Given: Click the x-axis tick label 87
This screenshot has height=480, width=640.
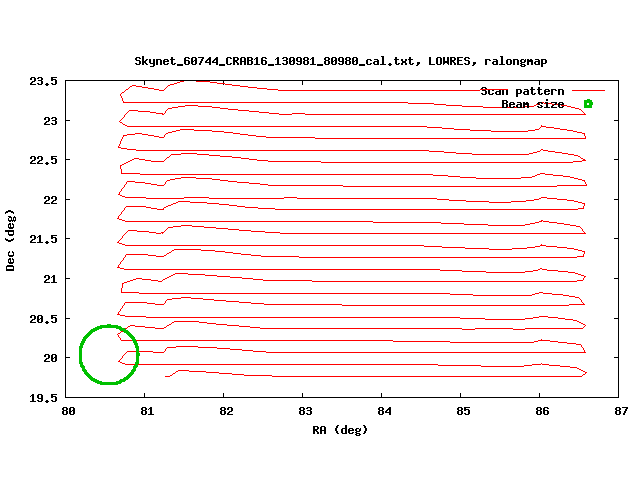Looking at the screenshot, I should click(621, 411).
